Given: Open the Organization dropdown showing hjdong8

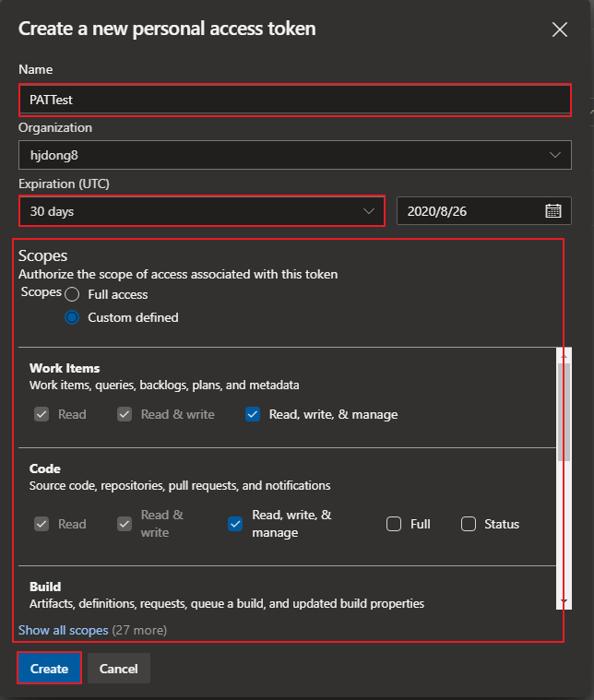Looking at the screenshot, I should pos(295,155).
